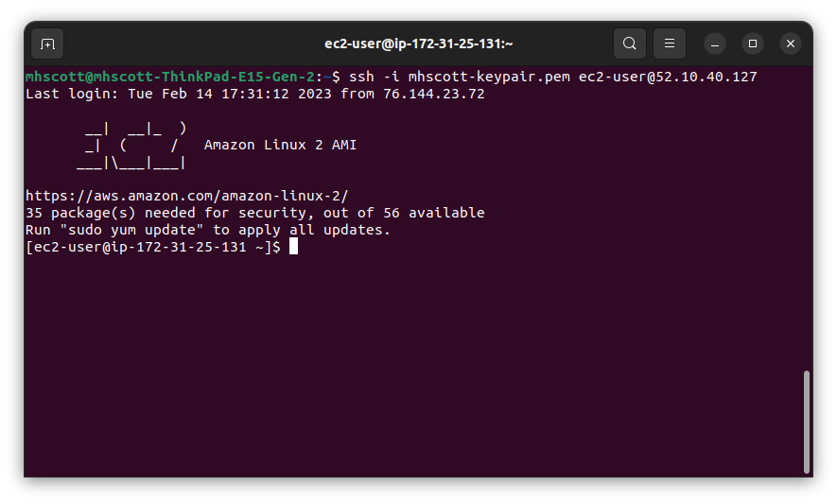Minimize the terminal window

[x=715, y=43]
